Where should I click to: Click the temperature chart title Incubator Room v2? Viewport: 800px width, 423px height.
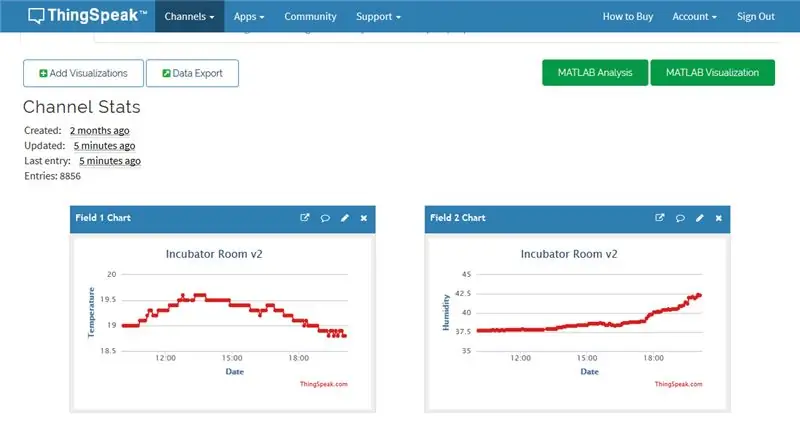214,254
